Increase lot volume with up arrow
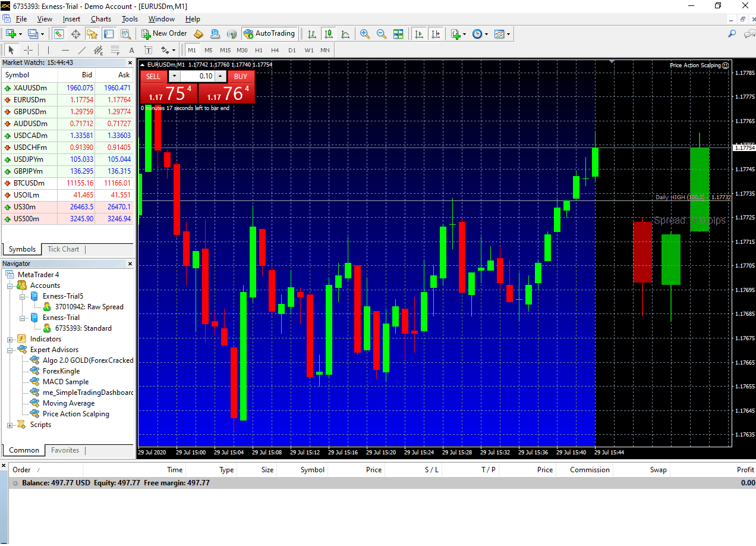The image size is (756, 546). pyautogui.click(x=220, y=76)
